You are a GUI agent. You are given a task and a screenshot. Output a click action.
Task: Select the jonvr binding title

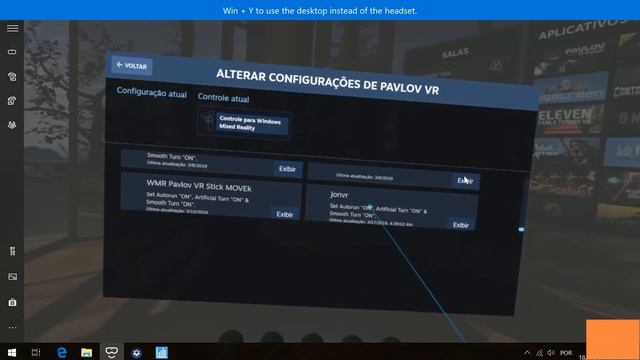339,195
